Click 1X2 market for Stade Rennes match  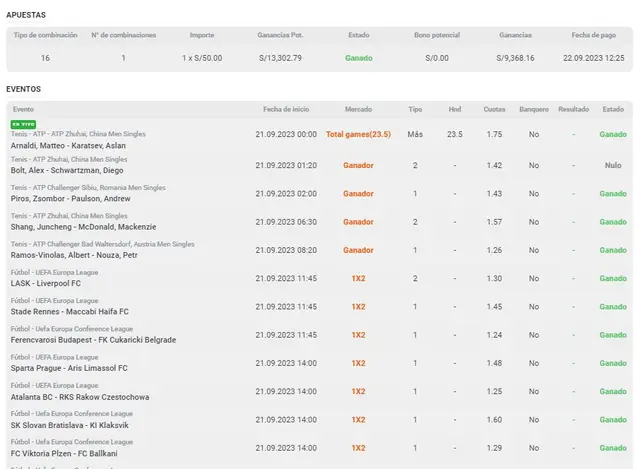pyautogui.click(x=357, y=306)
